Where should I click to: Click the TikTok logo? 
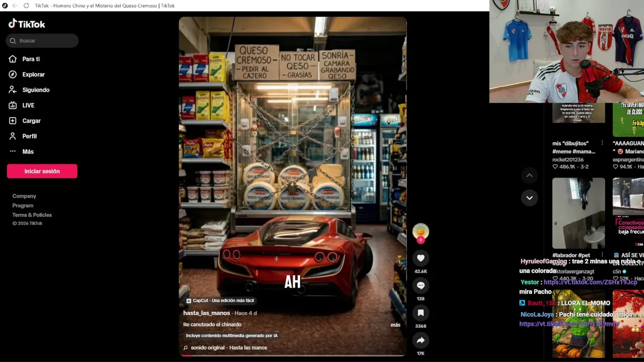27,24
